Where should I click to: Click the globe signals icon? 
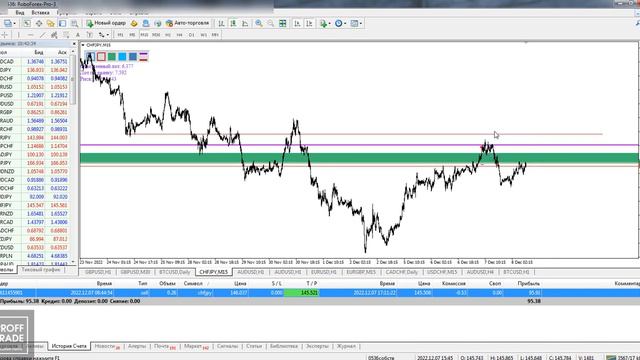point(158,23)
